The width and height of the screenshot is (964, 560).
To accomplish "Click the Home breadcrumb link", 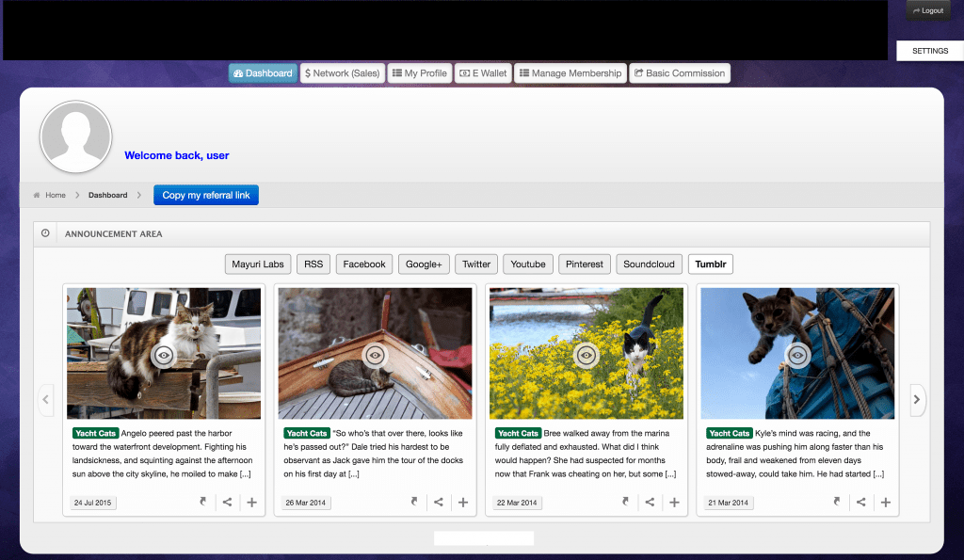I will tap(56, 195).
